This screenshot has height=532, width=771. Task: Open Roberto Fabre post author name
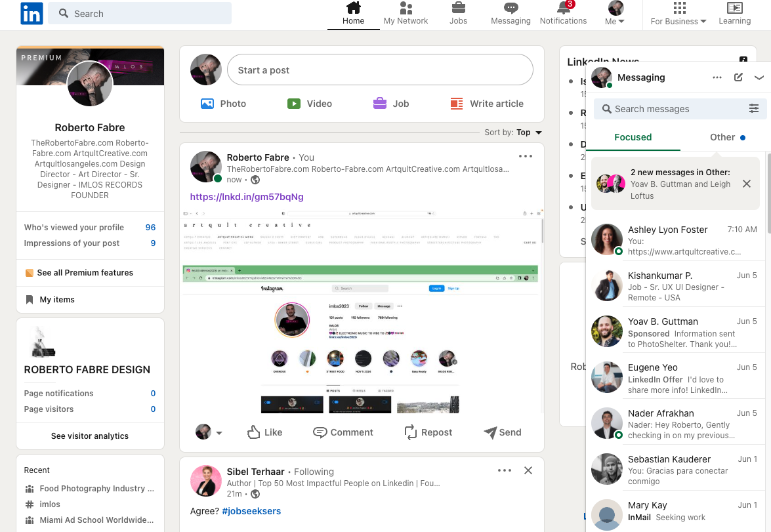tap(258, 157)
